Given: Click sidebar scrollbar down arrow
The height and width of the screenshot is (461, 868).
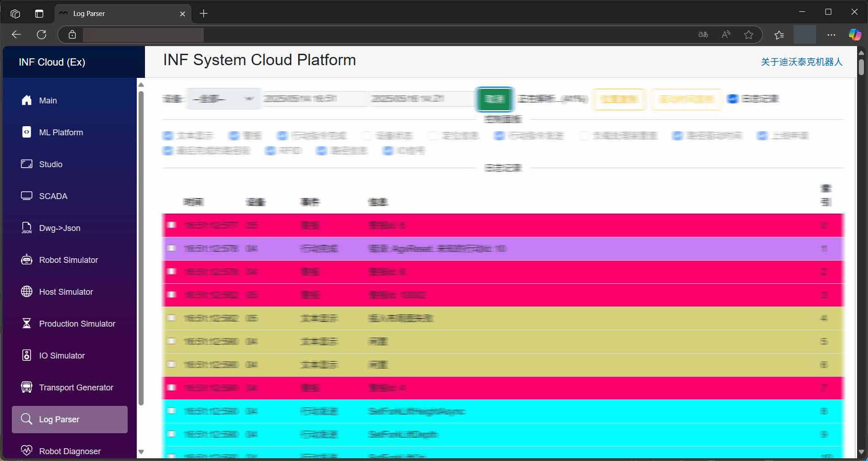Looking at the screenshot, I should 141,452.
